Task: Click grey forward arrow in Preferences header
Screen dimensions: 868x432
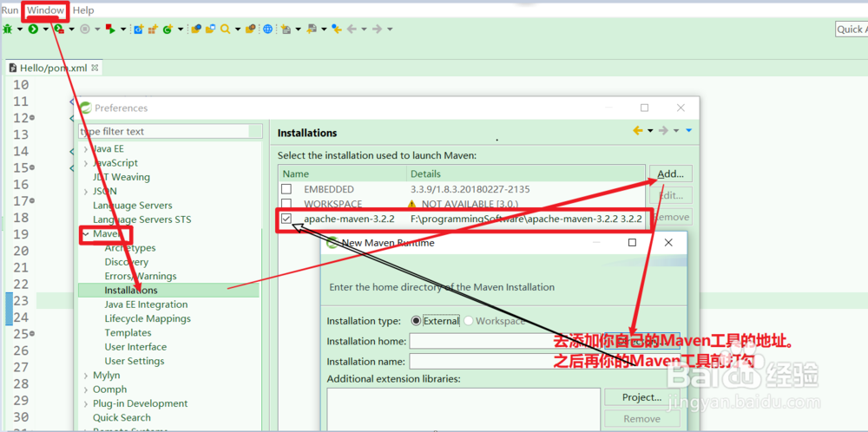Action: pos(663,130)
